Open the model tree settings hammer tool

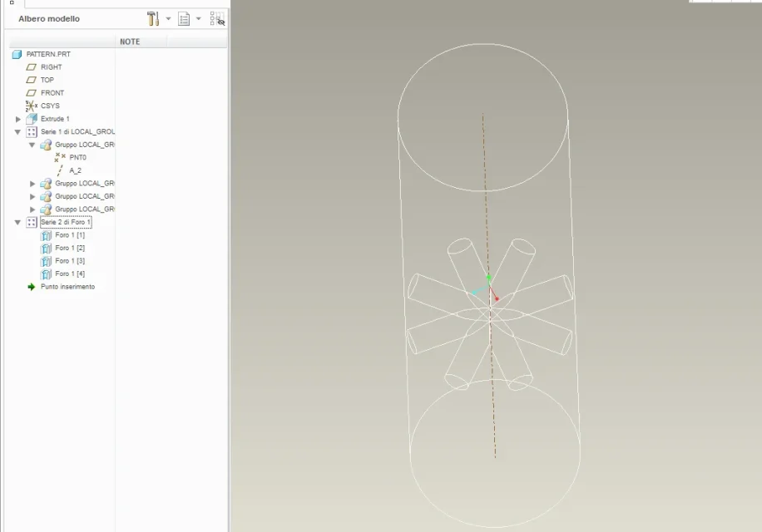point(153,18)
